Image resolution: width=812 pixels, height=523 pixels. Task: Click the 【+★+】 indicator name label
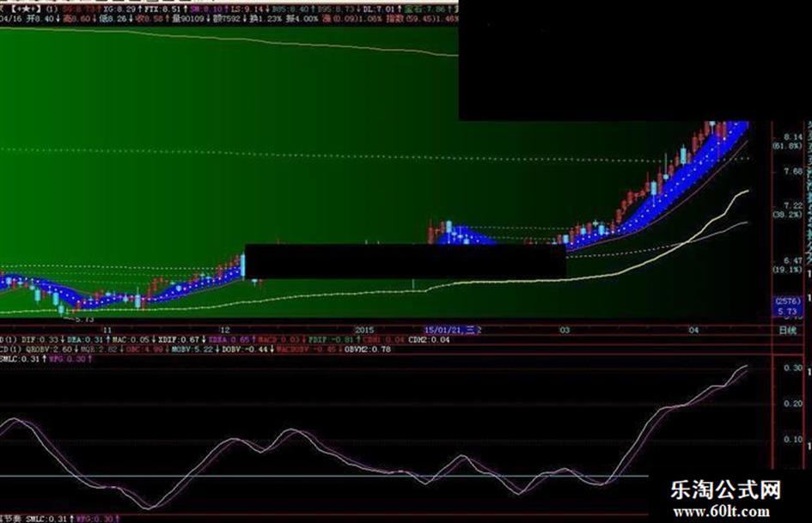pyautogui.click(x=26, y=9)
